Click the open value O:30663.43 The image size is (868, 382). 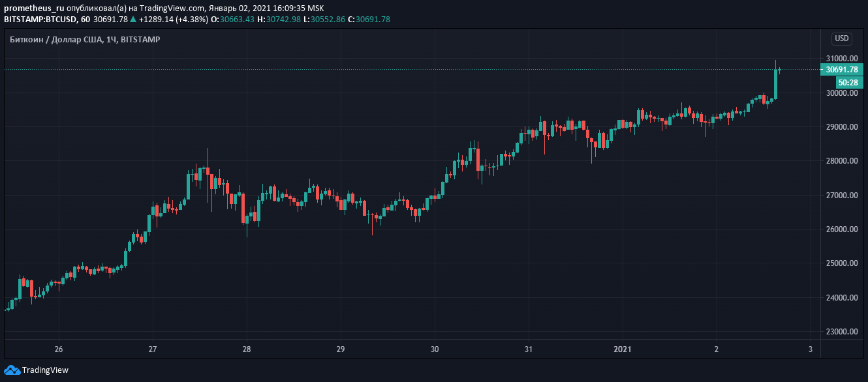pyautogui.click(x=232, y=20)
